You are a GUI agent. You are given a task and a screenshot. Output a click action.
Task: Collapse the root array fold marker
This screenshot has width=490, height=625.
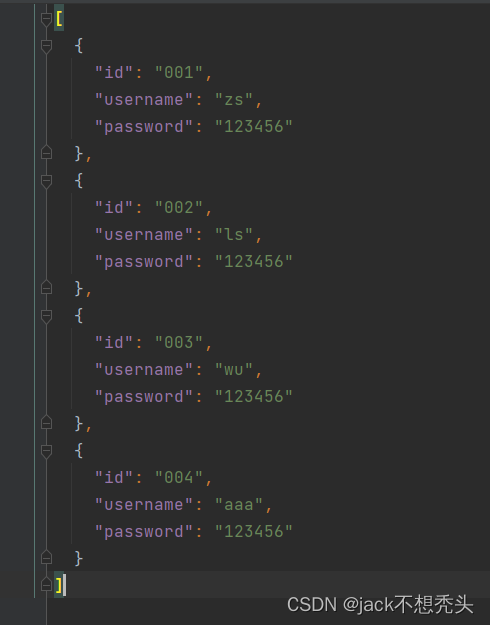point(46,19)
